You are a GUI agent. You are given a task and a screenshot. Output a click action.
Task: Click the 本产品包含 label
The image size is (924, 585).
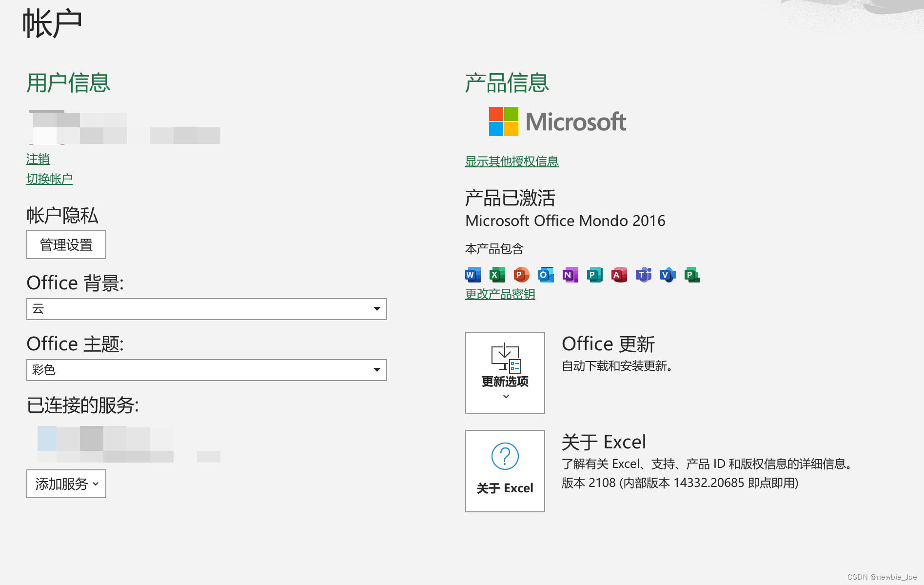(494, 249)
